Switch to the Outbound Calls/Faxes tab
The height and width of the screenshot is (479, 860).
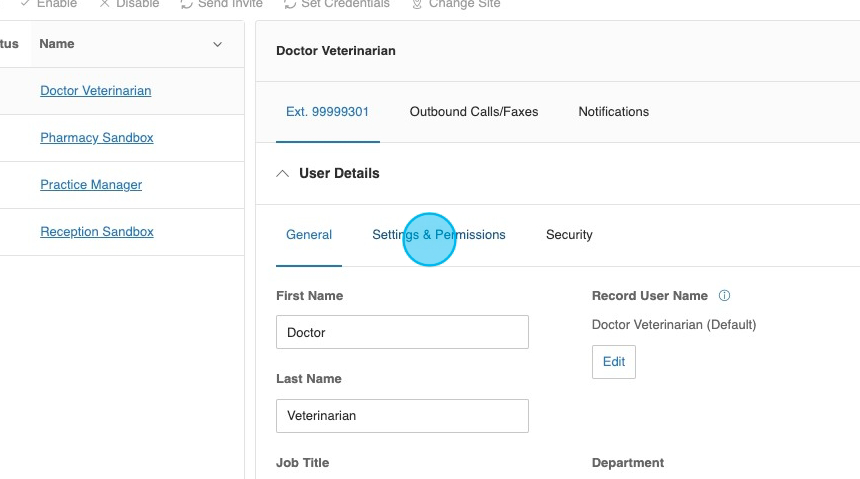pyautogui.click(x=474, y=112)
